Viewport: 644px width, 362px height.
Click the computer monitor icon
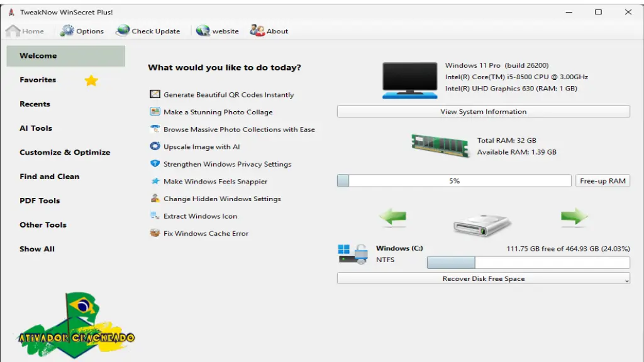(x=410, y=80)
